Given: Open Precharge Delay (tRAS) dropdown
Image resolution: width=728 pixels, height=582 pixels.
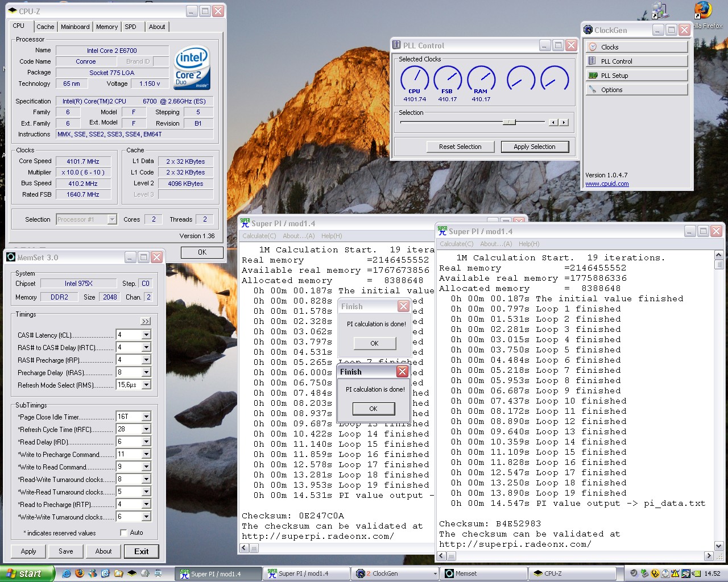Looking at the screenshot, I should point(146,372).
